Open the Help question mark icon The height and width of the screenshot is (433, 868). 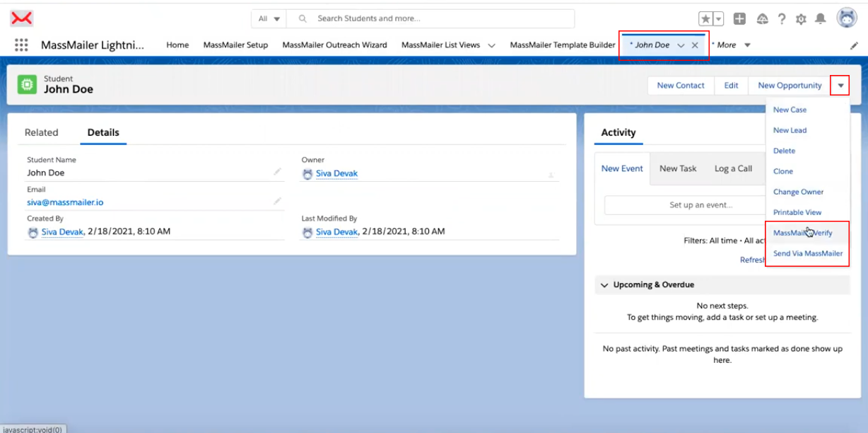point(782,19)
